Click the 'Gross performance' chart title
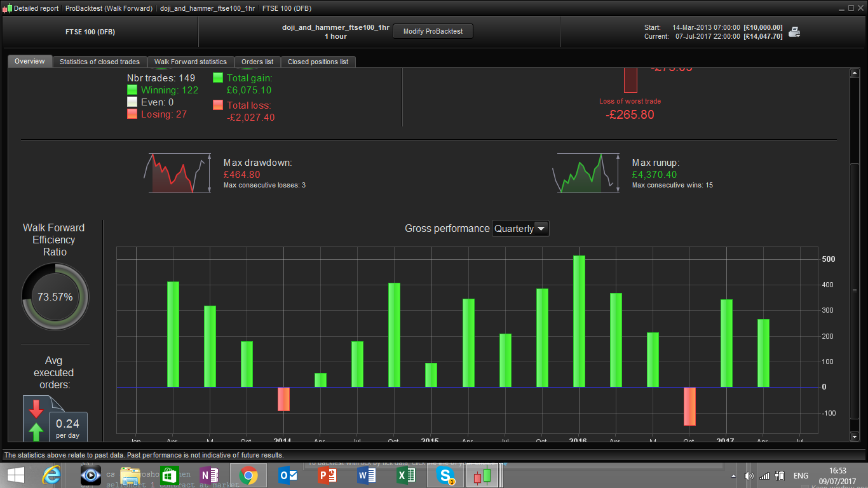The image size is (868, 488). [447, 229]
